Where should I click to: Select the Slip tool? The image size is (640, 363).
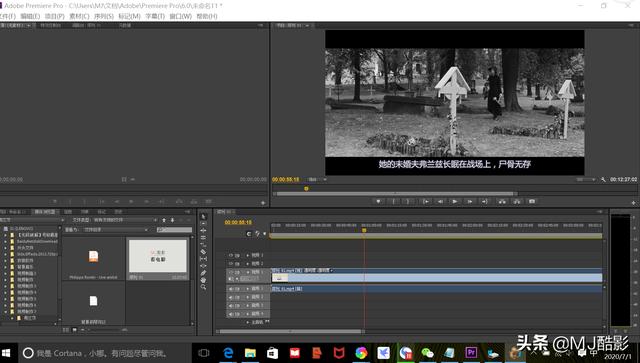point(203,259)
